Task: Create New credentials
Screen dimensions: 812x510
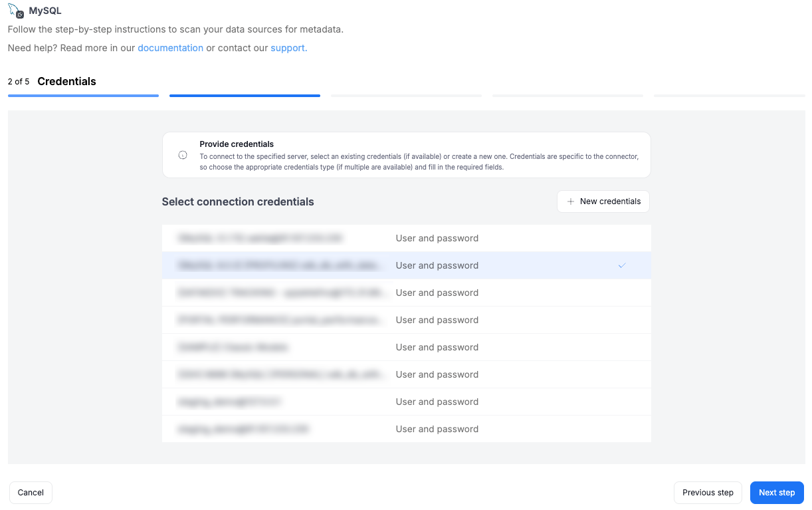Action: (603, 201)
